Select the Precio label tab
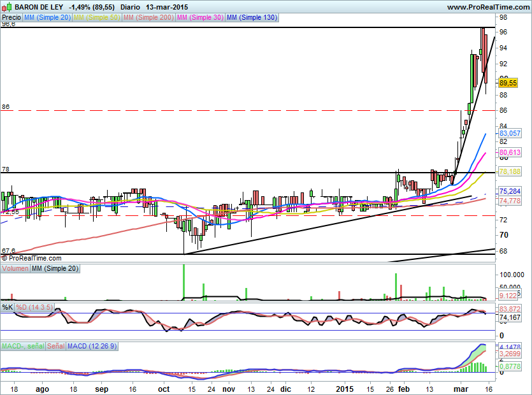The image size is (532, 395). coord(11,18)
